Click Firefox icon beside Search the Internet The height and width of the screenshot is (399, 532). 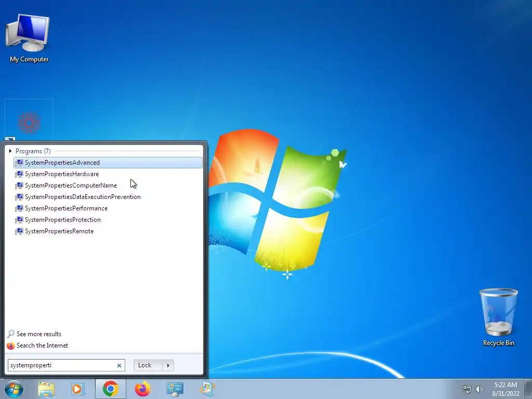pos(11,345)
